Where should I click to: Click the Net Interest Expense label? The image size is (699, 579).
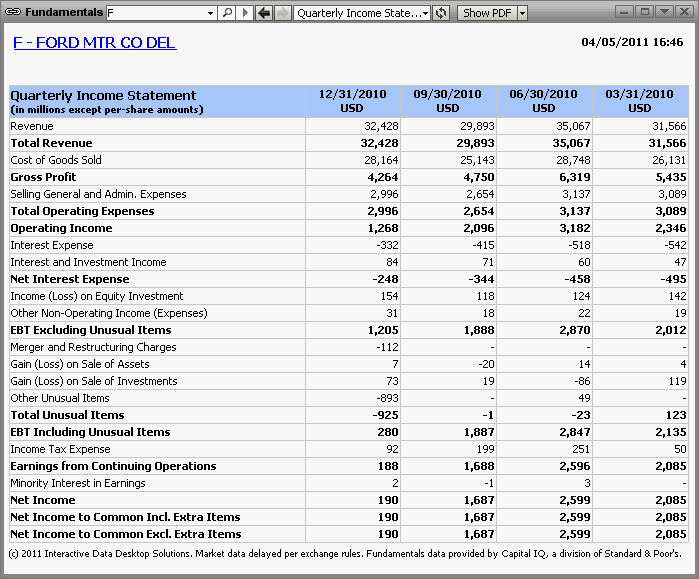[x=70, y=279]
